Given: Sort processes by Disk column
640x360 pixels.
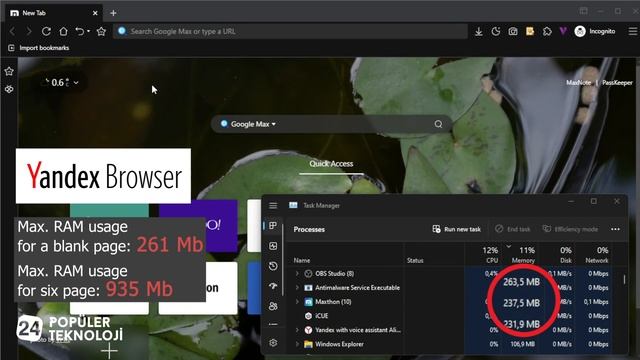Looking at the screenshot, I should [566, 255].
